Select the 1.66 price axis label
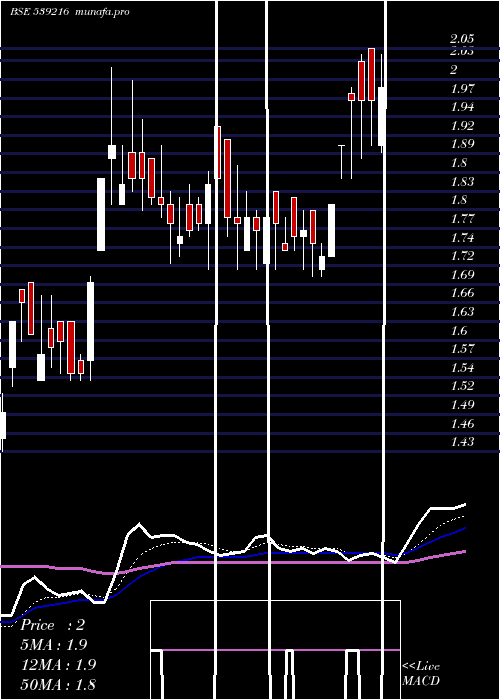Screen dimensions: 500x700 [x=462, y=293]
